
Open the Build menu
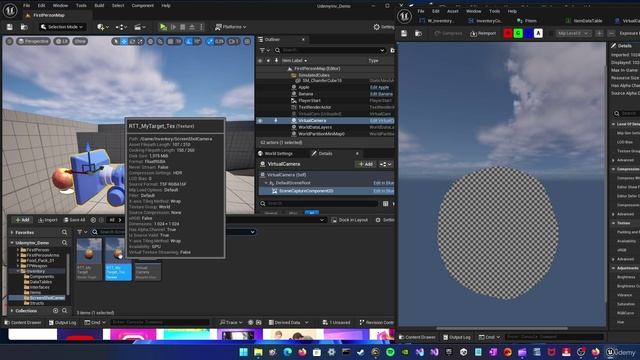[x=99, y=6]
